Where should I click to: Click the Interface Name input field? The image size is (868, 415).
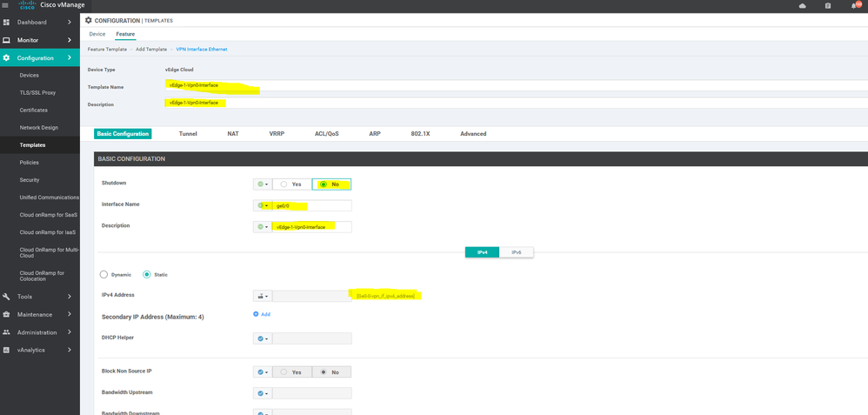311,205
